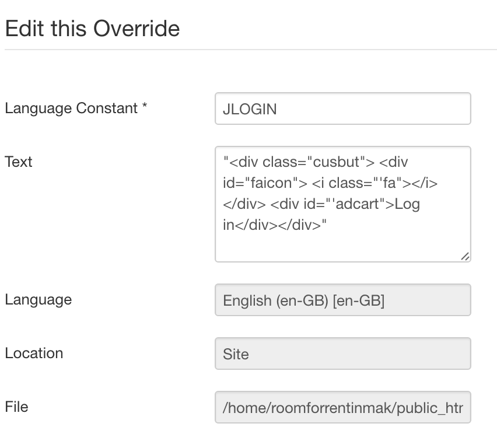Click the "Text" field label
The image size is (497, 448).
pyautogui.click(x=19, y=162)
